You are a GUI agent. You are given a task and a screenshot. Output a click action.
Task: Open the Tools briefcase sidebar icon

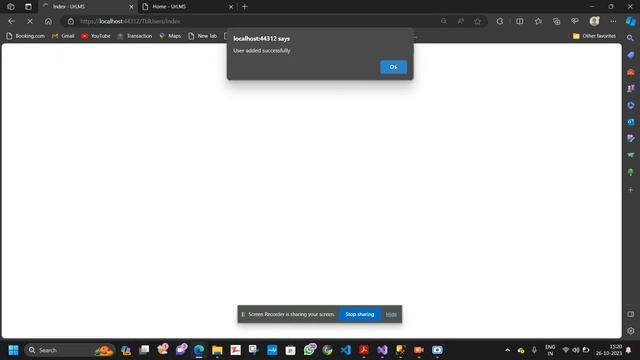coord(631,72)
